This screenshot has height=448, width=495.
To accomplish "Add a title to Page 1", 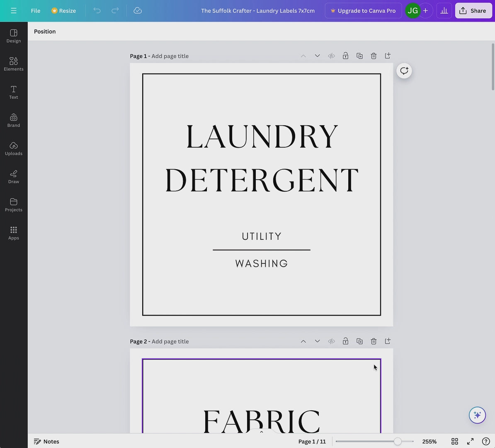I will (170, 56).
